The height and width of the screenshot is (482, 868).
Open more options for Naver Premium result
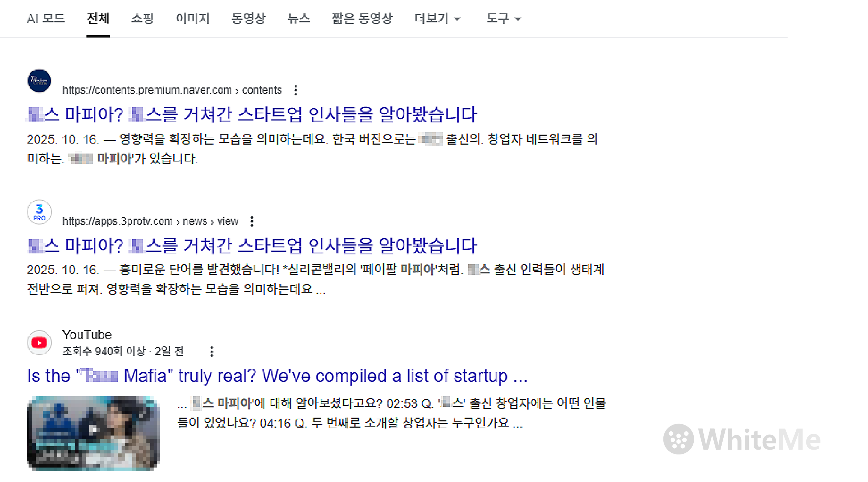click(x=296, y=90)
